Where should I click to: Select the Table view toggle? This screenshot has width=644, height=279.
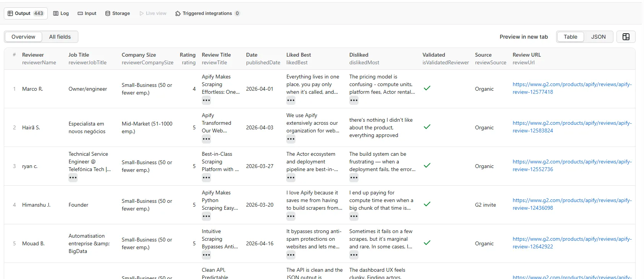click(x=570, y=37)
